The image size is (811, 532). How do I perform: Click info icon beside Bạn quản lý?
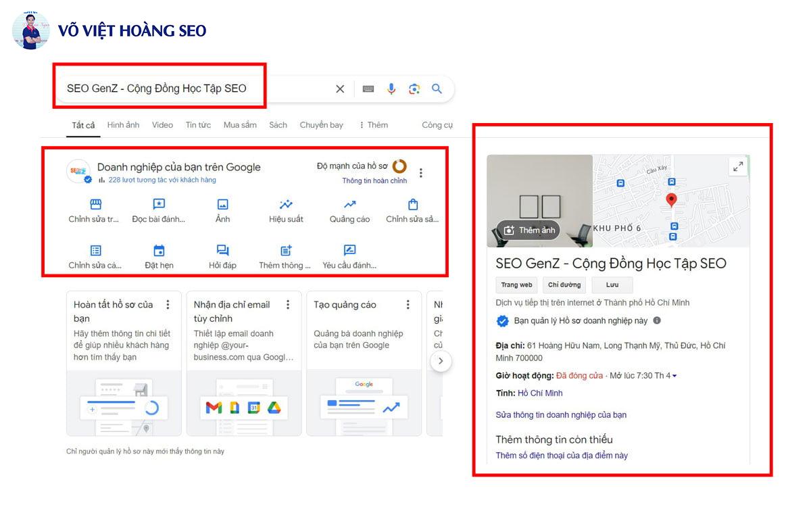(x=657, y=321)
